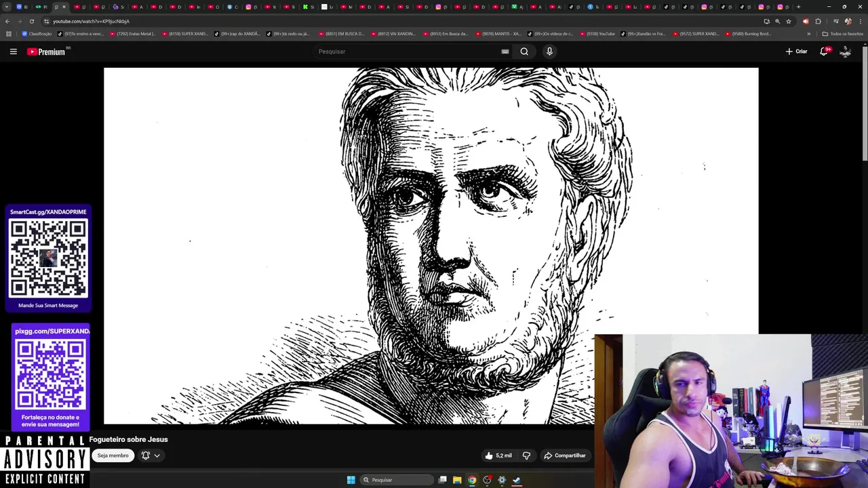
Task: Open the zoom magnifier icon in address bar
Action: 778,21
